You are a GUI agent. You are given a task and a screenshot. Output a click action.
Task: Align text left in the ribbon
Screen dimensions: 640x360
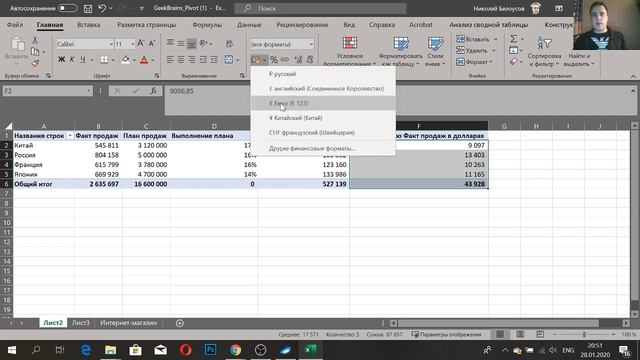coord(170,60)
